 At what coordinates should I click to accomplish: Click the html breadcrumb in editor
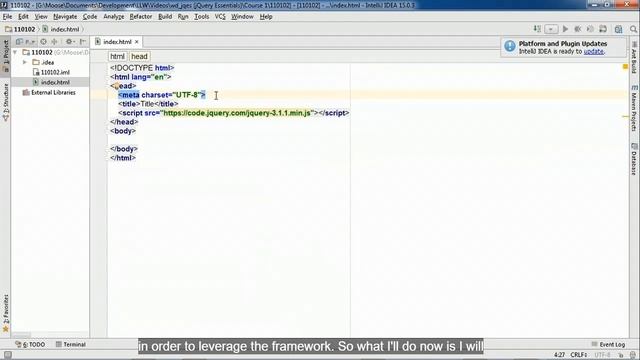coord(117,56)
